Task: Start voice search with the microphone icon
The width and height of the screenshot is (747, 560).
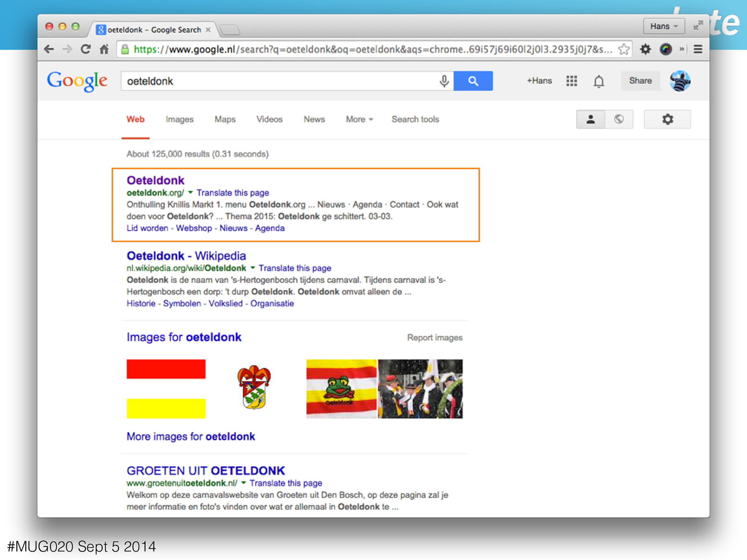Action: click(x=444, y=81)
